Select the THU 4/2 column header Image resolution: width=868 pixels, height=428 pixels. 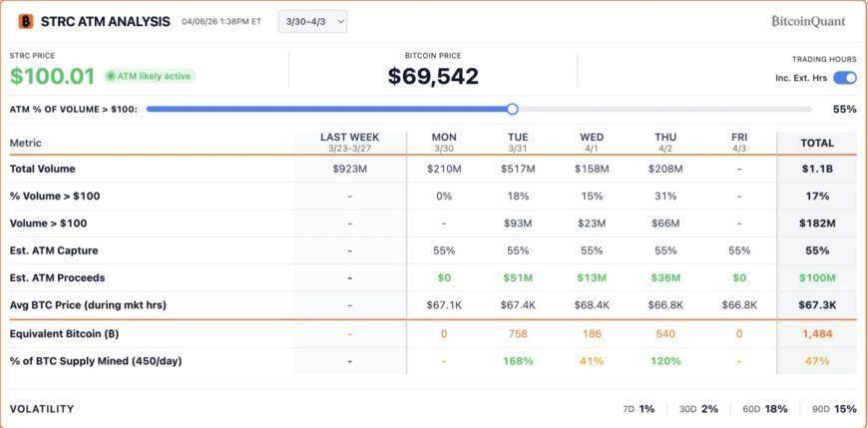pyautogui.click(x=665, y=142)
